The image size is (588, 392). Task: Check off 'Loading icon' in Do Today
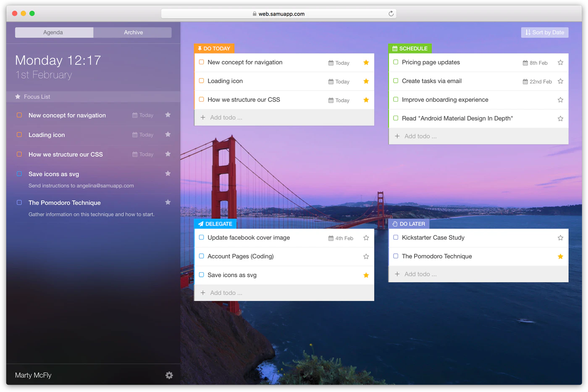(x=202, y=81)
